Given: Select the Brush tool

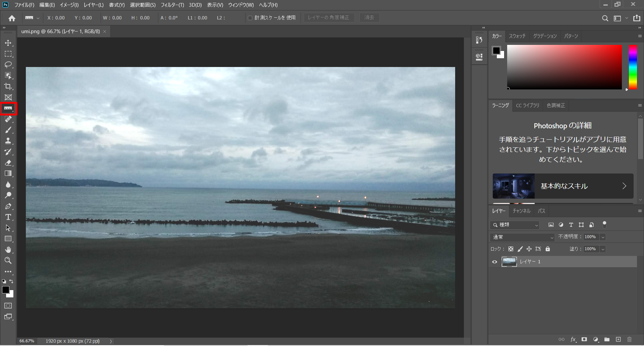Looking at the screenshot, I should coord(8,130).
